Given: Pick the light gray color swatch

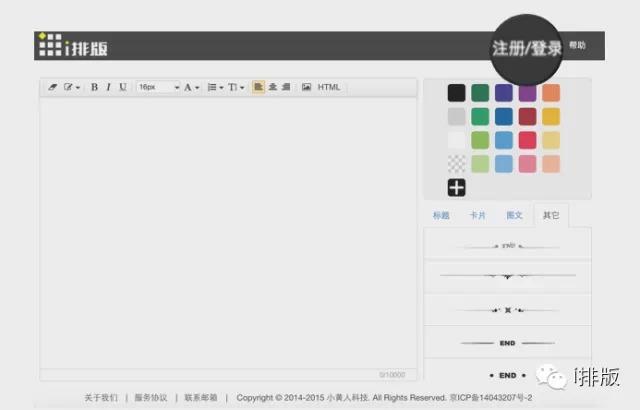Looking at the screenshot, I should 456,116.
